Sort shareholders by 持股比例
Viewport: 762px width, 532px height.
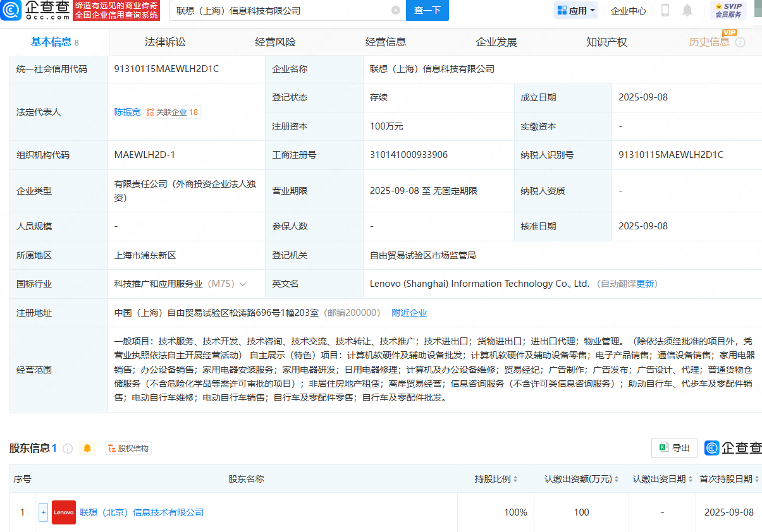515,480
